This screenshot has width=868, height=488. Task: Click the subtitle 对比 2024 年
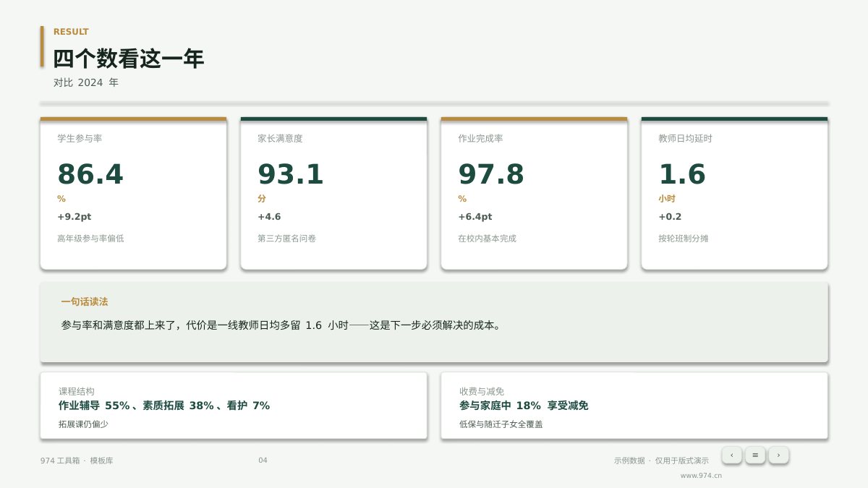(86, 82)
